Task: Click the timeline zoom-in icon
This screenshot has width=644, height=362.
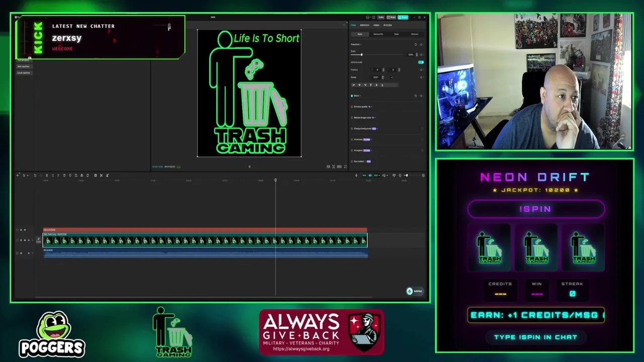Action: 423,175
